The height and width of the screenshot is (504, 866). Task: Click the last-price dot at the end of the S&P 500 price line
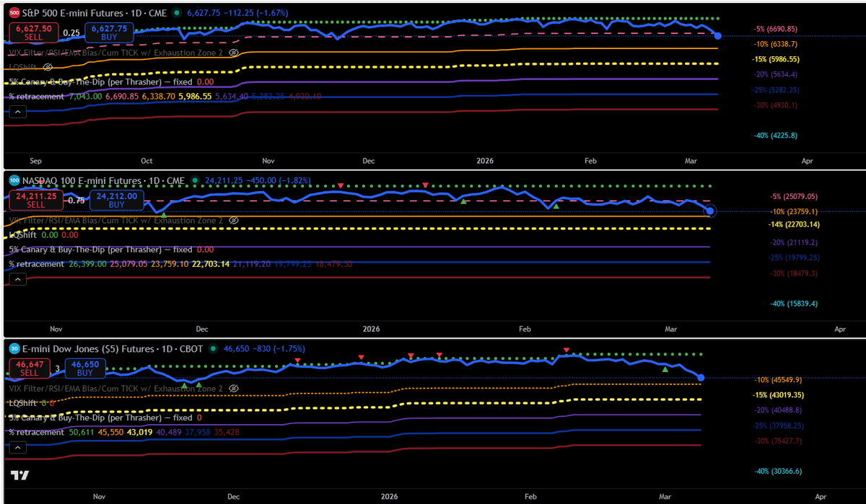717,35
